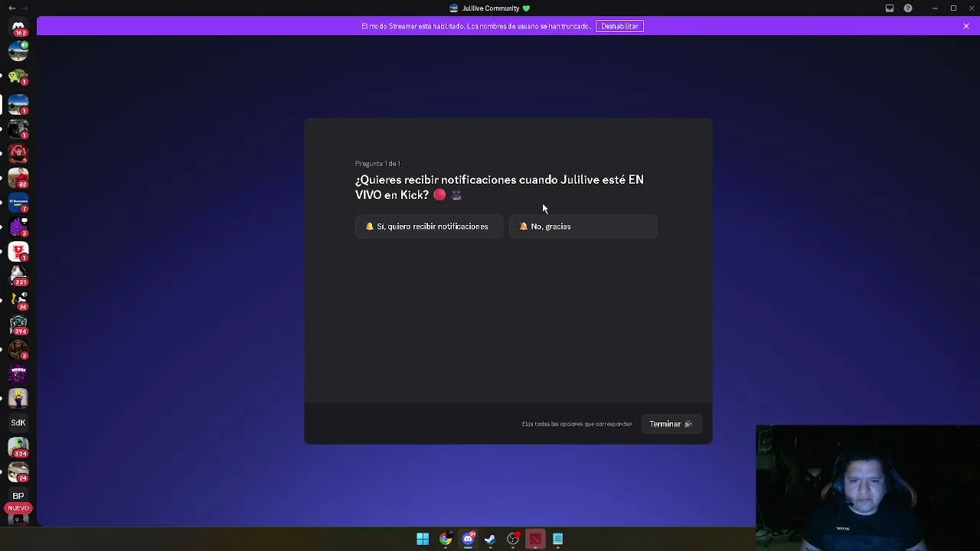This screenshot has height=551, width=980.
Task: Open Dota 2 from the taskbar
Action: (x=535, y=540)
